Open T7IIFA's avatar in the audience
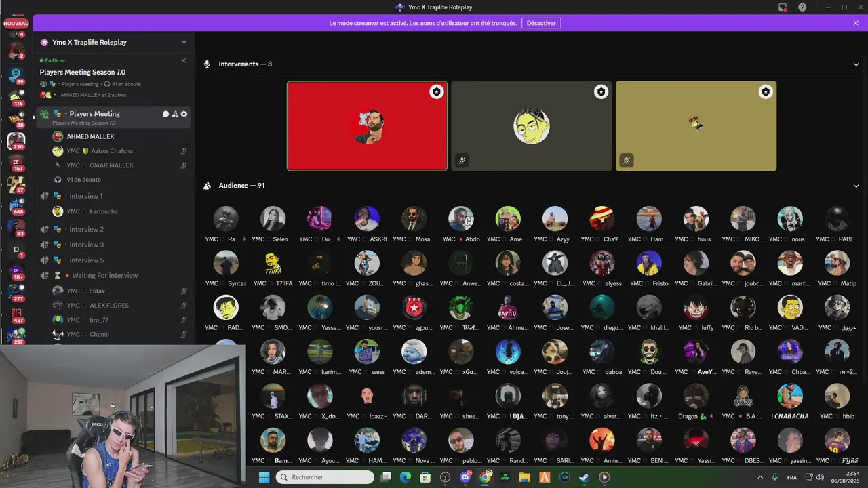 coord(273,263)
